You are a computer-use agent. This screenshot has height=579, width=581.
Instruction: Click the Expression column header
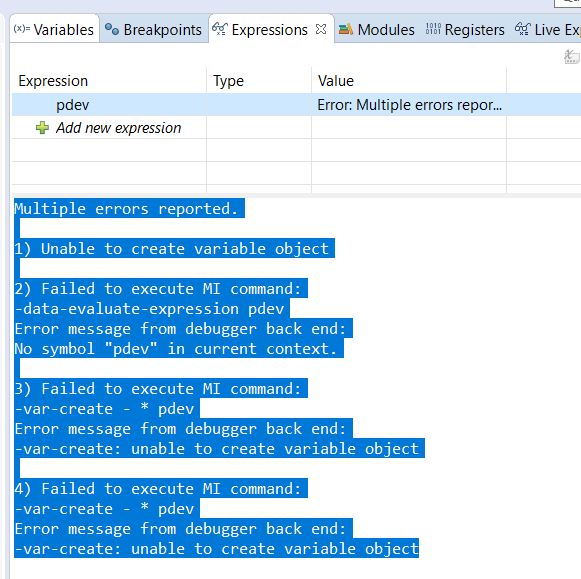point(53,81)
